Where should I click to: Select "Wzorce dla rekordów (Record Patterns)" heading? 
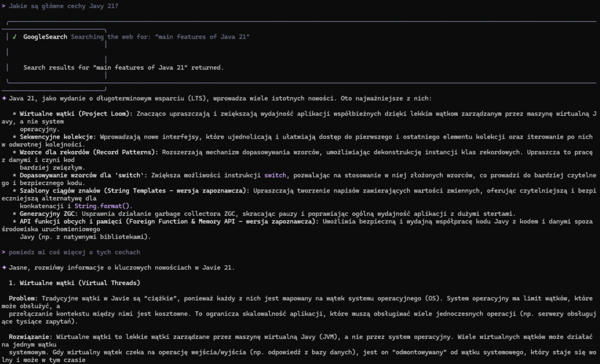(88, 152)
